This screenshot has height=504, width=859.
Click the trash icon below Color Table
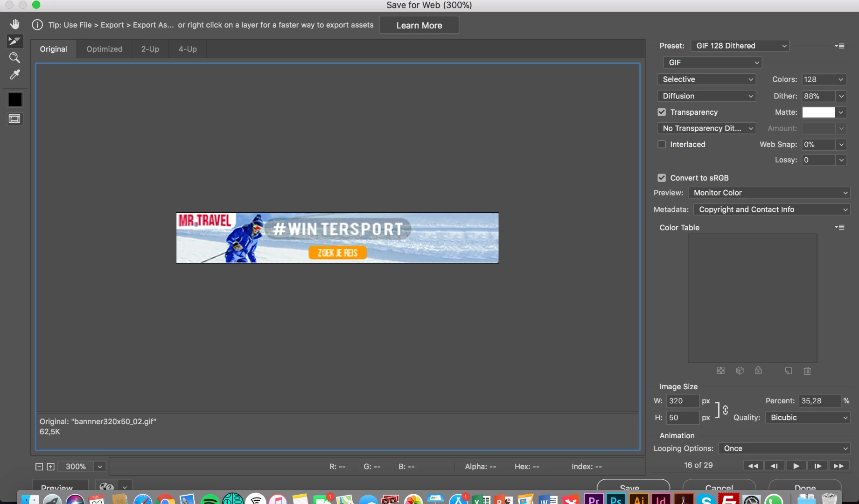(x=808, y=371)
